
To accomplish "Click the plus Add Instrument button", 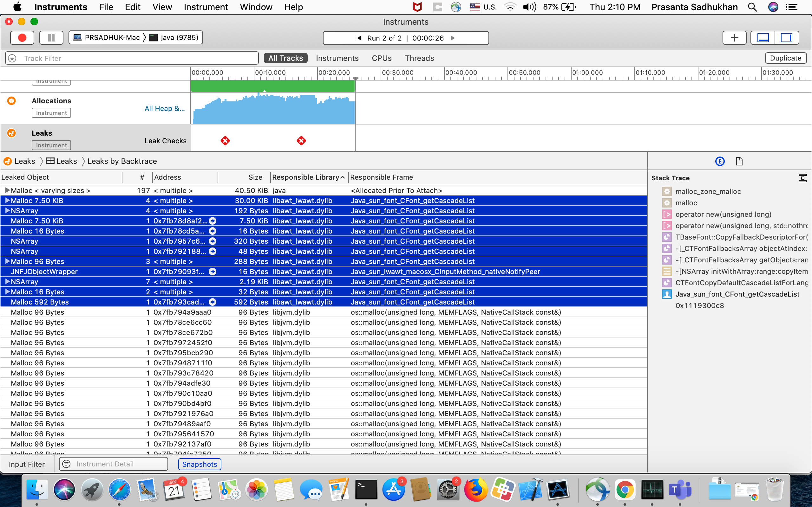I will pos(734,38).
